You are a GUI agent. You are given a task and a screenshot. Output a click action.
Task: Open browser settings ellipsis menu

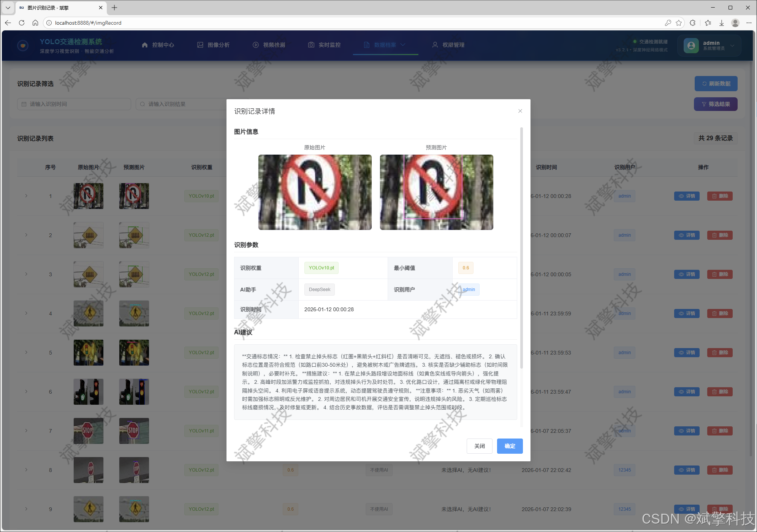click(749, 23)
